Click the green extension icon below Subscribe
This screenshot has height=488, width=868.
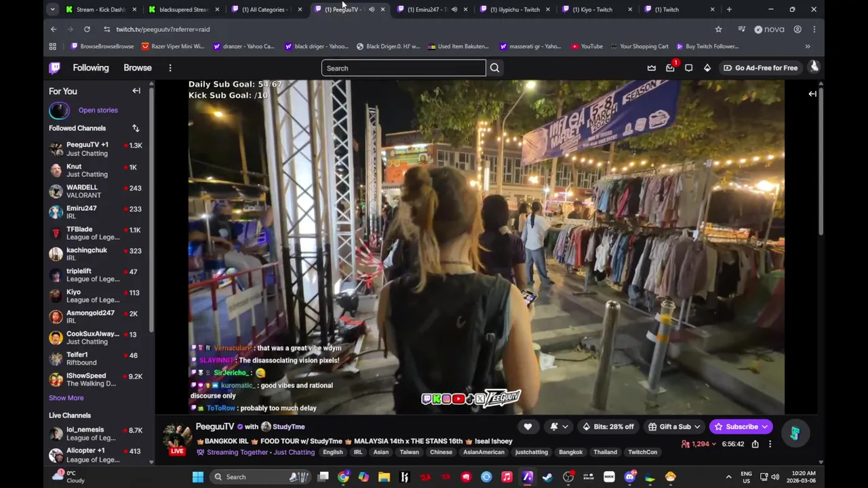click(794, 433)
